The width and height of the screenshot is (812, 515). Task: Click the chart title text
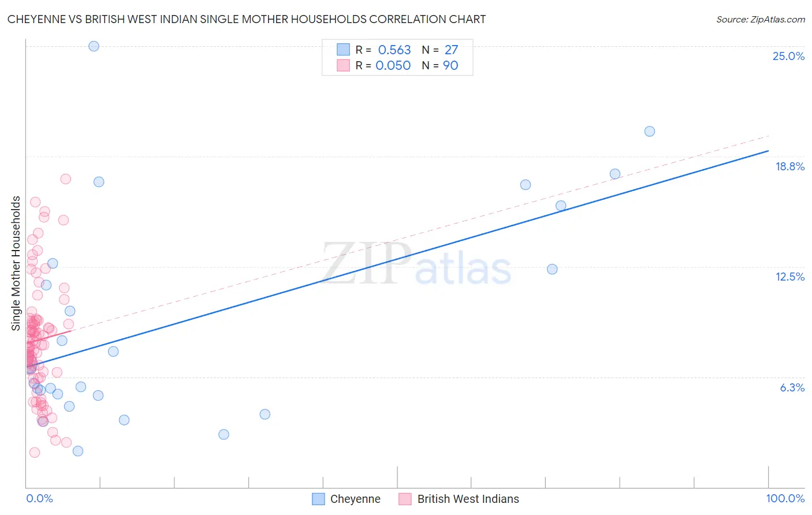247,19
